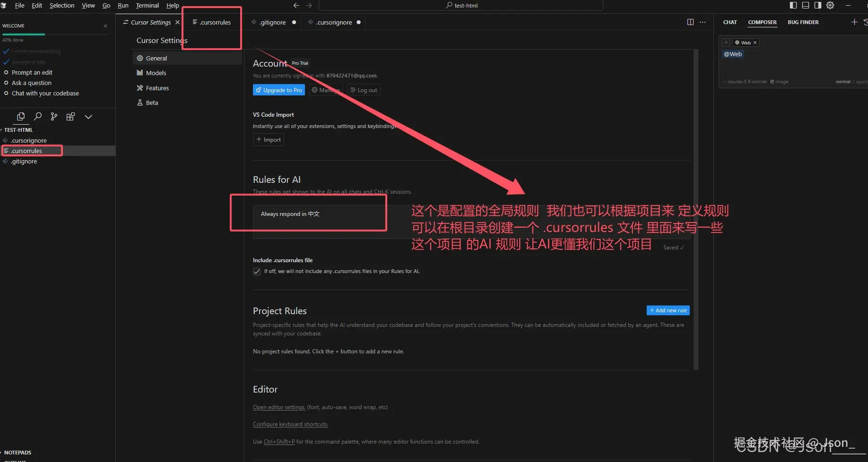
Task: Click the Ctrl+Shift+P command palette link
Action: pos(279,442)
